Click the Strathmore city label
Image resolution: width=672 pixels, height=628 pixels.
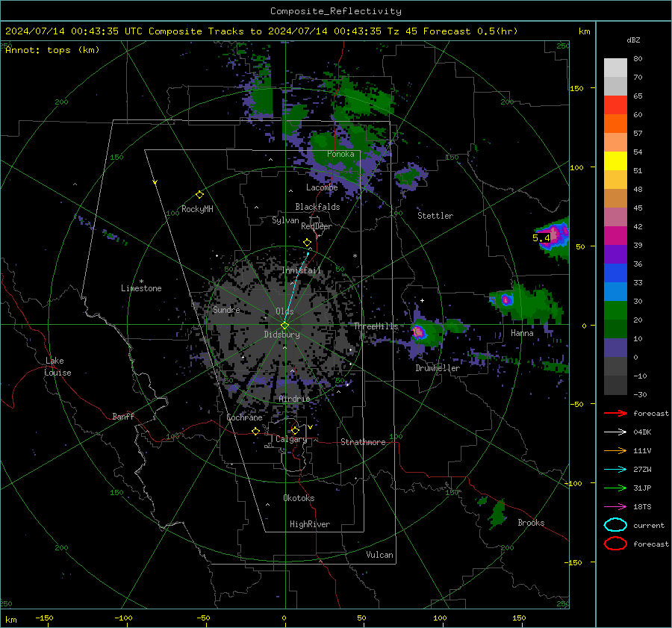tap(363, 442)
